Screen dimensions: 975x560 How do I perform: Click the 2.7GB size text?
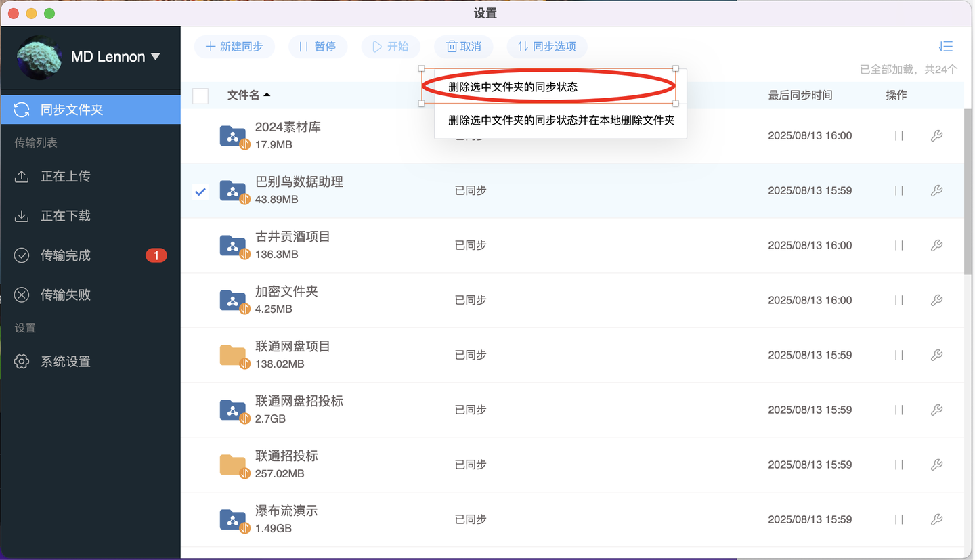(x=270, y=418)
